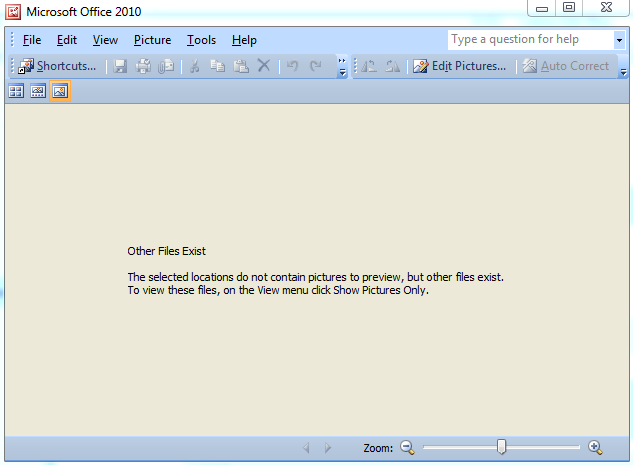Apply Auto Correct to picture
633x465 pixels.
566,66
